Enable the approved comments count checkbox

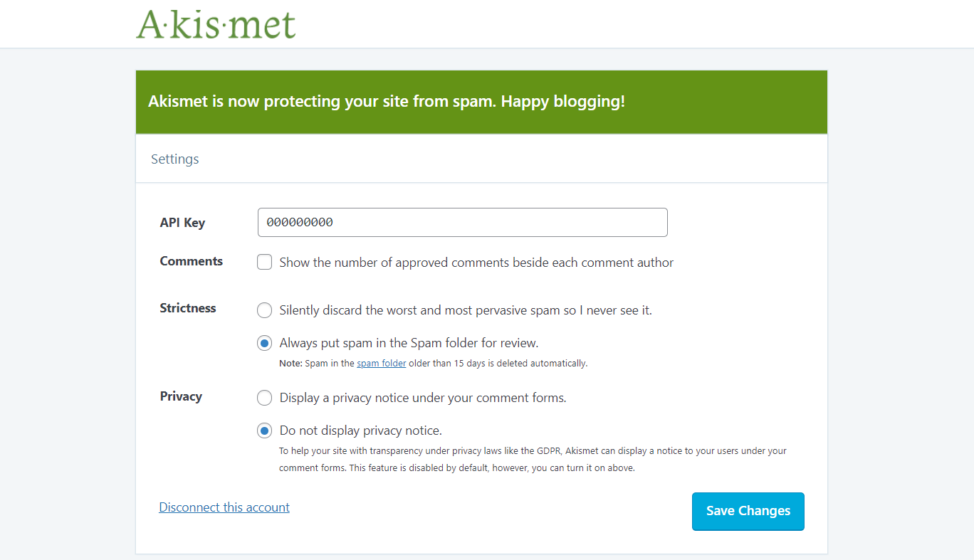(x=265, y=263)
